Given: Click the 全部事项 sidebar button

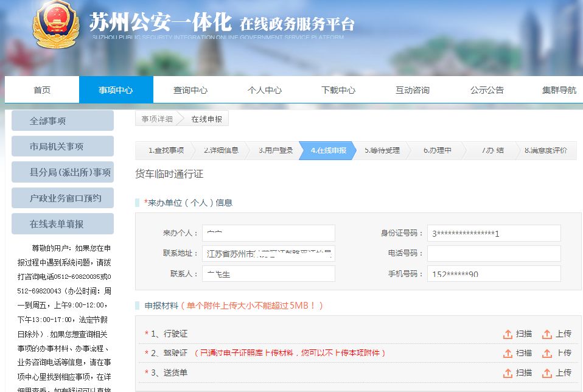Looking at the screenshot, I should [x=63, y=121].
